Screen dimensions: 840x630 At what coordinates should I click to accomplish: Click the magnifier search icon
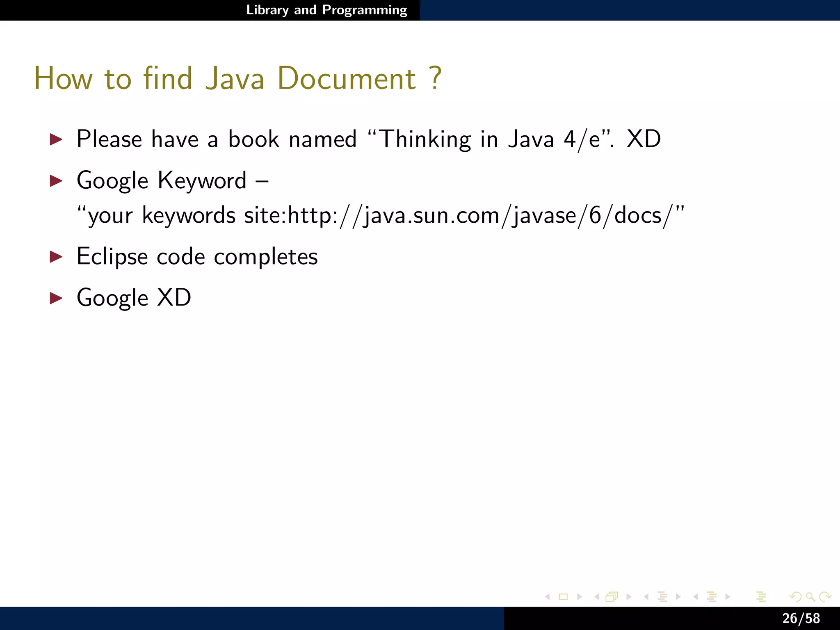tap(810, 597)
